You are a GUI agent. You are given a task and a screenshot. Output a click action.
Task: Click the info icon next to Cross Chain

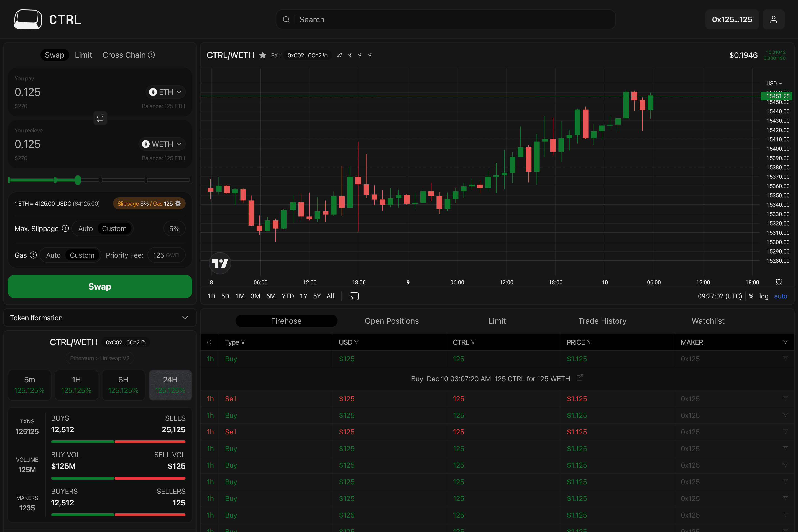coord(151,55)
